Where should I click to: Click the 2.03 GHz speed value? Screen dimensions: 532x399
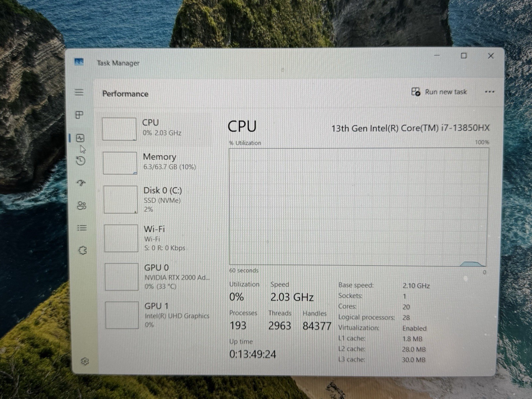(x=292, y=297)
